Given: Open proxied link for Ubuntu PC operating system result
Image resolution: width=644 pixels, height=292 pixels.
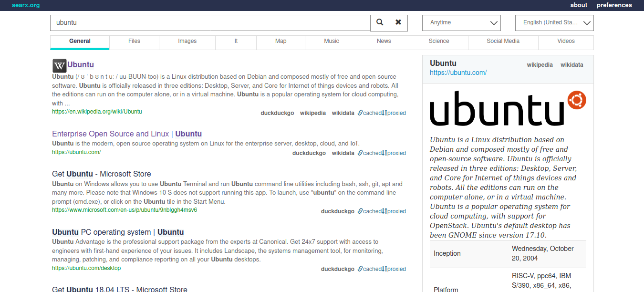Looking at the screenshot, I should click(394, 269).
